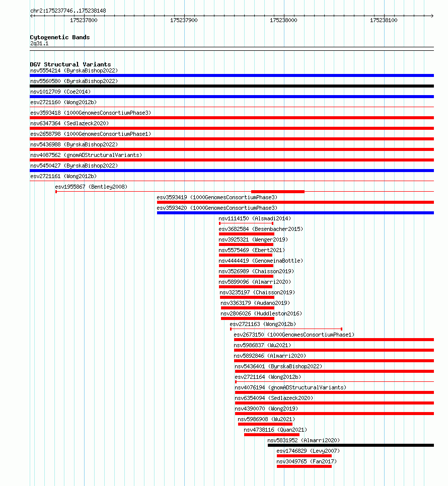Click ruler position 175238000
448x486 pixels.
[284, 20]
